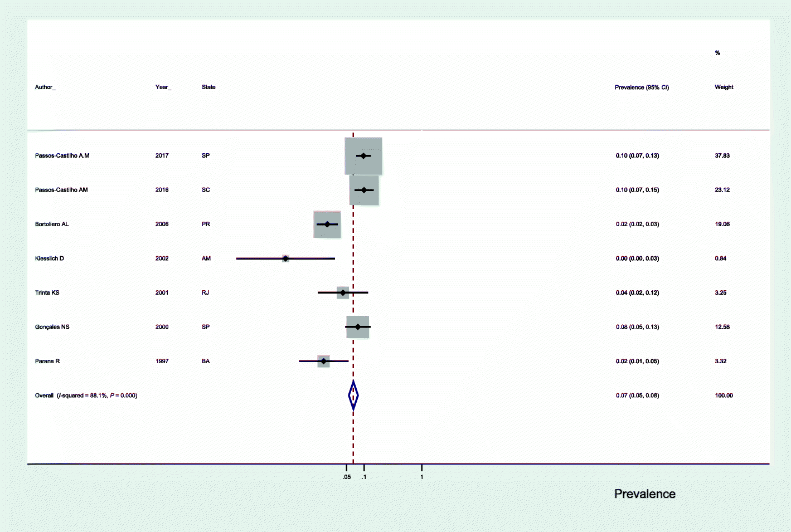Click weight value '37.83'
791x532 pixels.
coord(722,156)
